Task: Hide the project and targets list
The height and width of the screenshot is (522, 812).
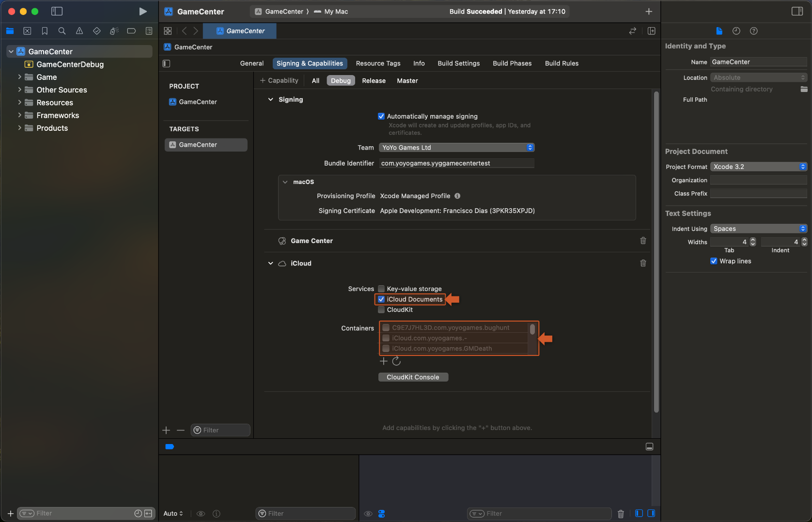Action: click(166, 63)
